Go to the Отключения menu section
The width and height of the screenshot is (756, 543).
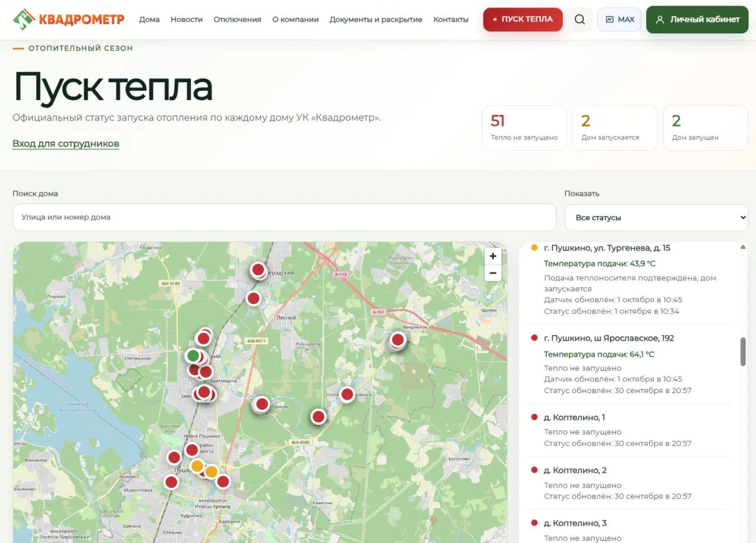point(237,19)
